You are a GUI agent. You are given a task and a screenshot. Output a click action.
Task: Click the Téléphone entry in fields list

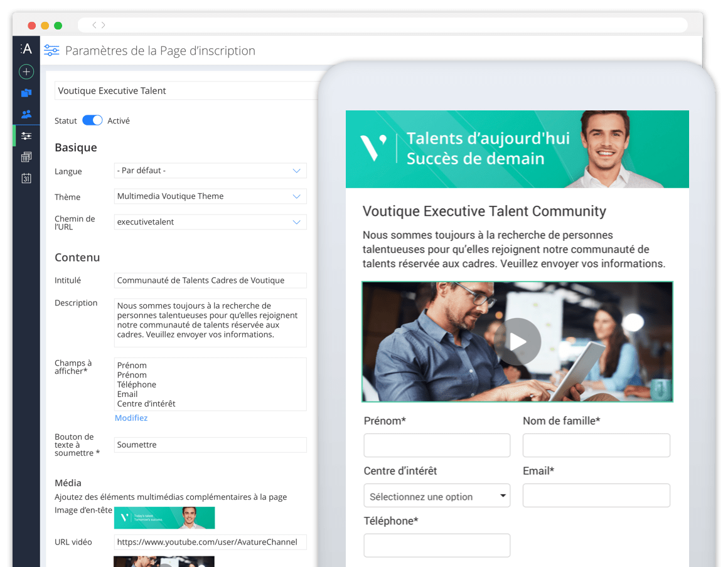point(137,384)
